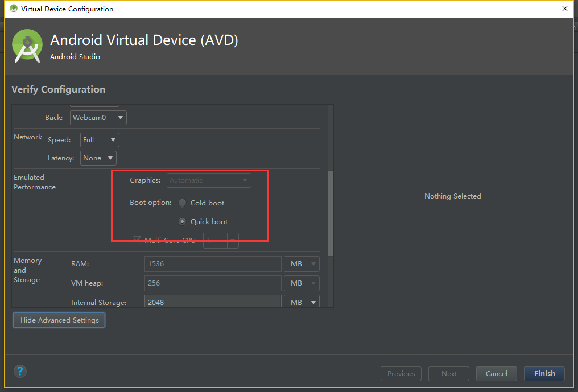Screen dimensions: 578x392
Task: Click the Emulated Performance section label
Action: pos(35,182)
